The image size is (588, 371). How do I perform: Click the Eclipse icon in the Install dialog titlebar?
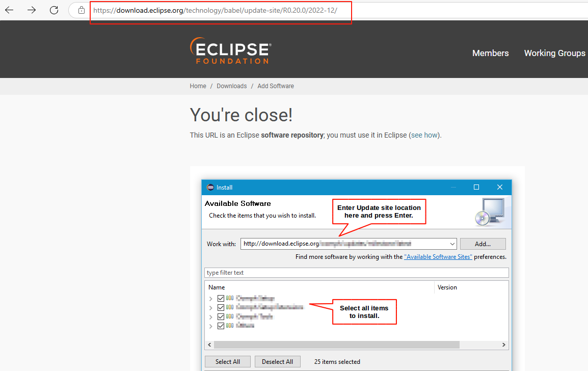click(x=211, y=187)
